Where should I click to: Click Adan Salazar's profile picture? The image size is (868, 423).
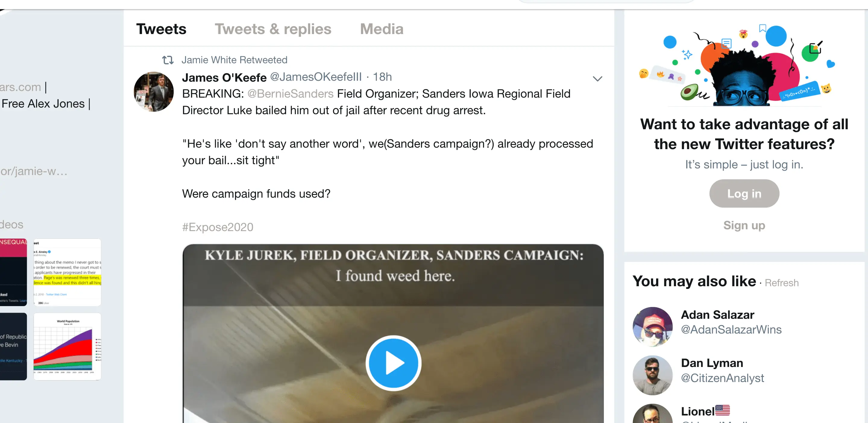coord(652,326)
